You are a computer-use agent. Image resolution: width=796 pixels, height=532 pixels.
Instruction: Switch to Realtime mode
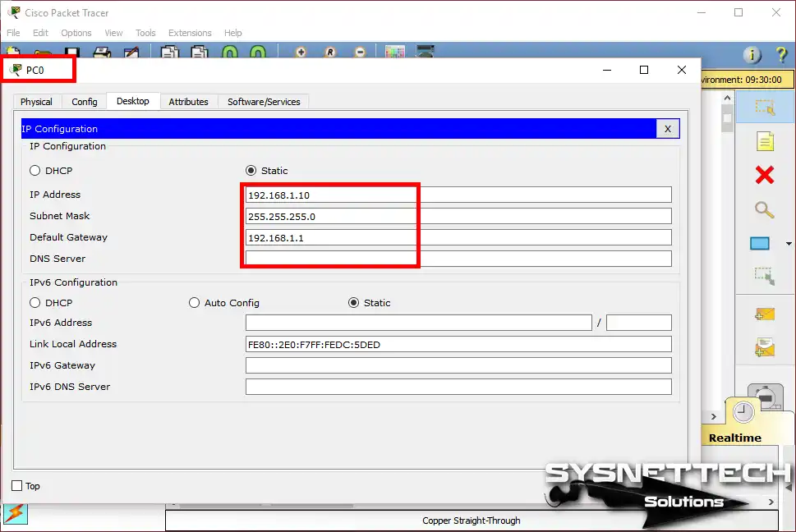pos(734,438)
